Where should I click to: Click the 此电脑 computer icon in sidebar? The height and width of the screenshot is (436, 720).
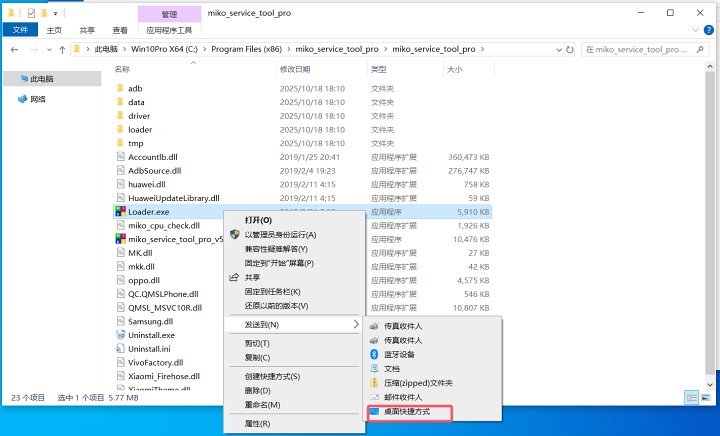[24, 78]
